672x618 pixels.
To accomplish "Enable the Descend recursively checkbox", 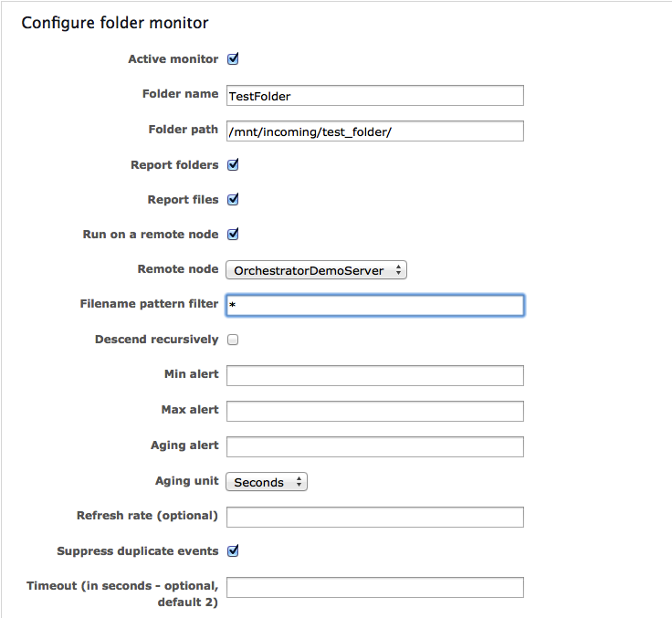I will tap(233, 340).
